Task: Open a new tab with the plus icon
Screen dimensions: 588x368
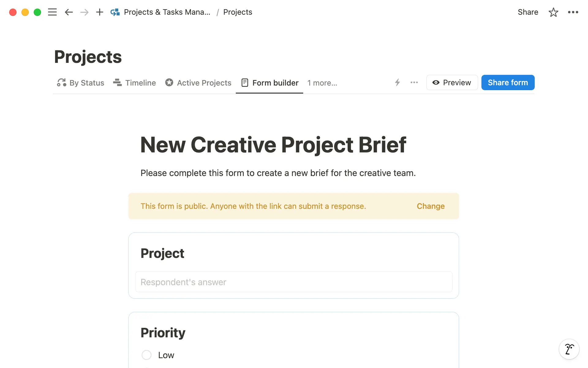Action: tap(99, 12)
